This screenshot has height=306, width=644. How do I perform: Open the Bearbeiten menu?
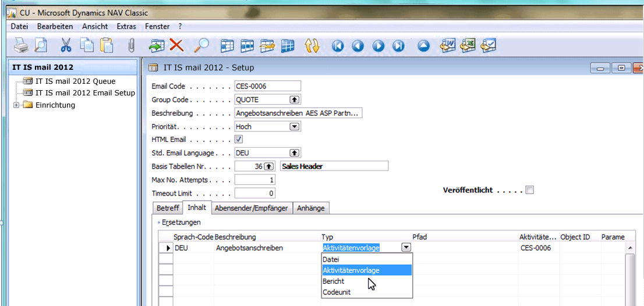(x=55, y=26)
